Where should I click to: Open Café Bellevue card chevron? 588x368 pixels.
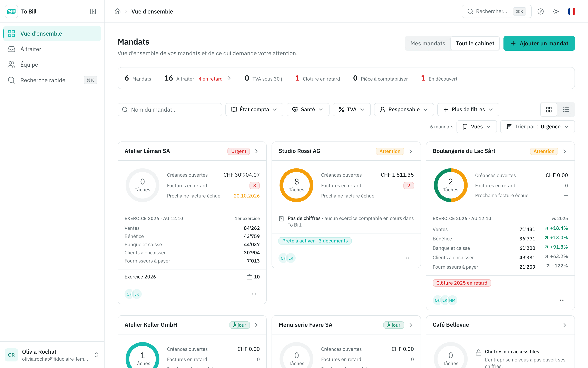[565, 325]
